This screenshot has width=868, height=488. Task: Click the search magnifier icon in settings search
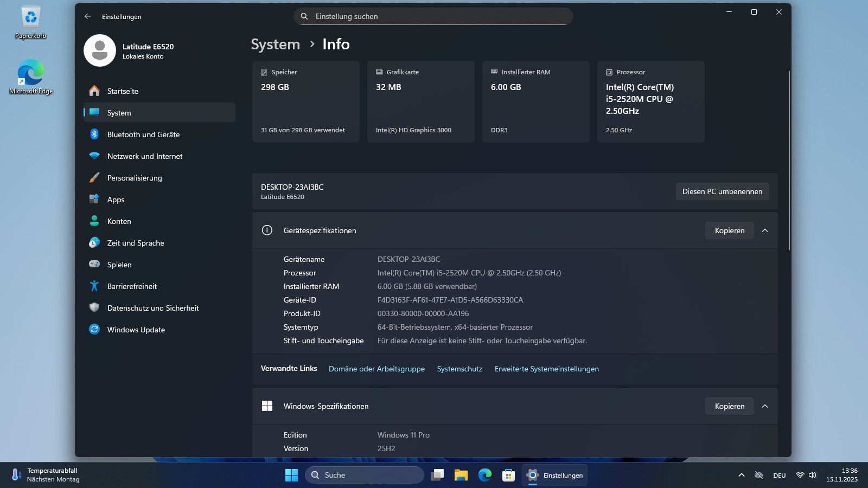(x=304, y=16)
